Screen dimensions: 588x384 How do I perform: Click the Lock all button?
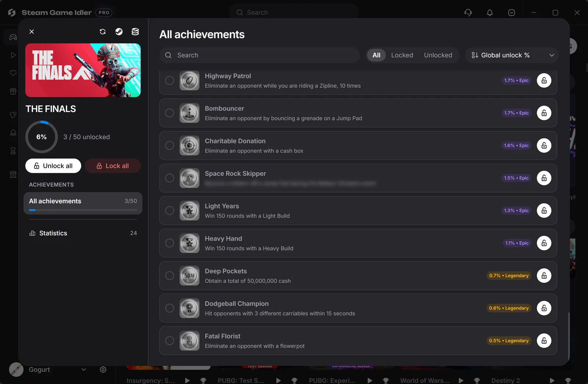click(113, 166)
